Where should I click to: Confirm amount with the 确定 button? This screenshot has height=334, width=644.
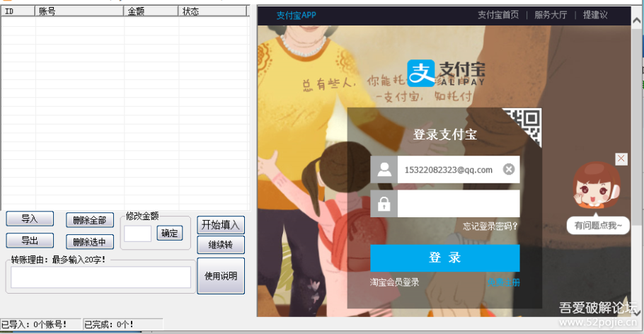[170, 233]
